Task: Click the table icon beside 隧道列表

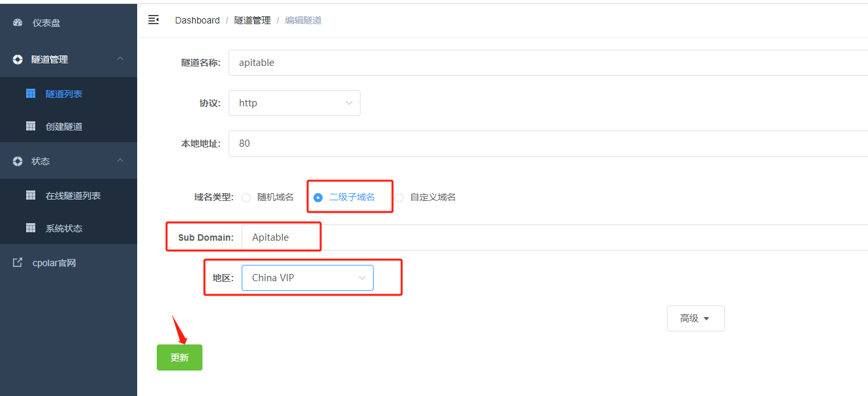Action: tap(31, 94)
